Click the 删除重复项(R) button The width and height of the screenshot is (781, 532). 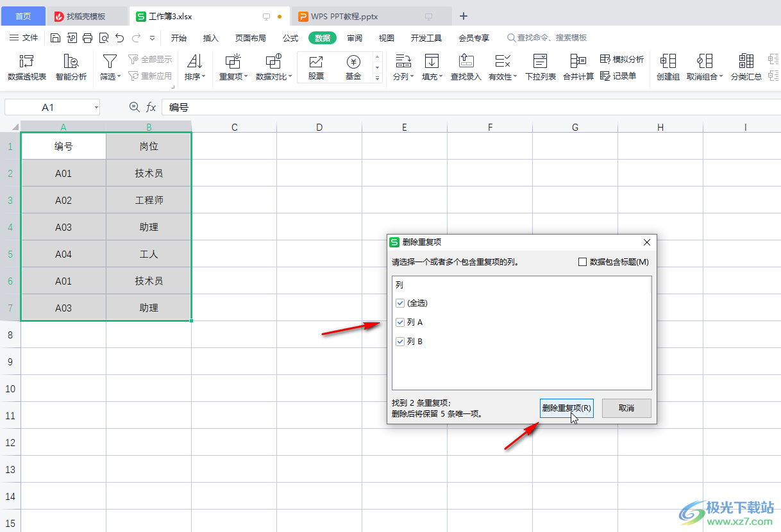[566, 408]
